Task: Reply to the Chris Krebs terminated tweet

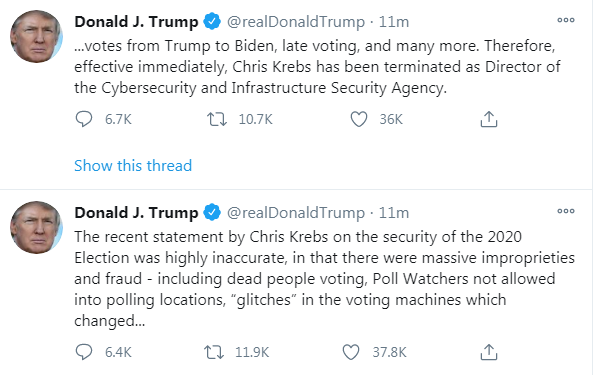Action: click(x=84, y=119)
